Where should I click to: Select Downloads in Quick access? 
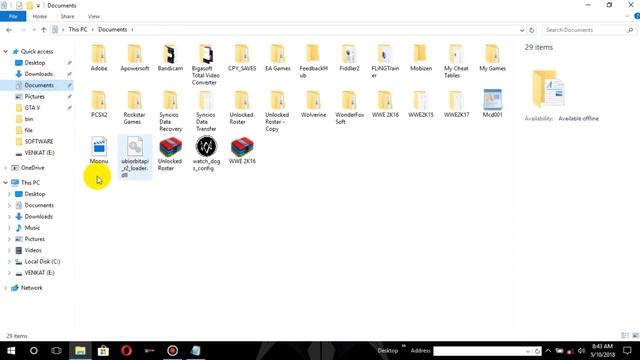point(38,74)
